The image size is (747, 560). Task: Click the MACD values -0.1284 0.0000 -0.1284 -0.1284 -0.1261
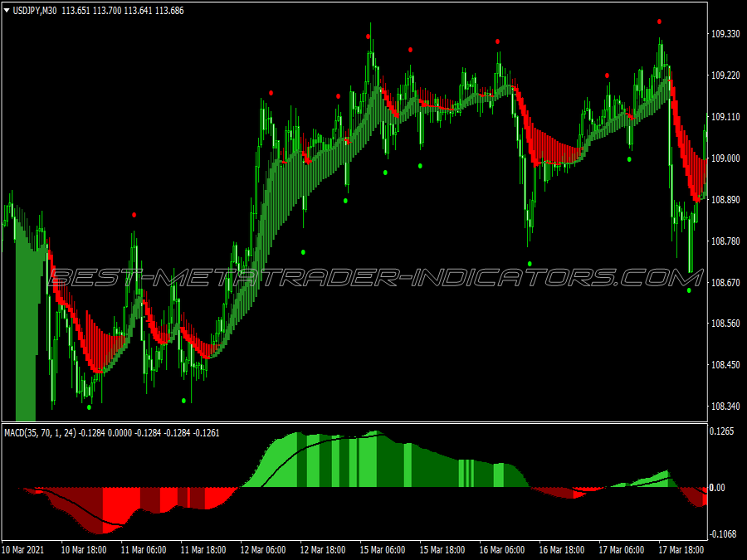click(149, 433)
